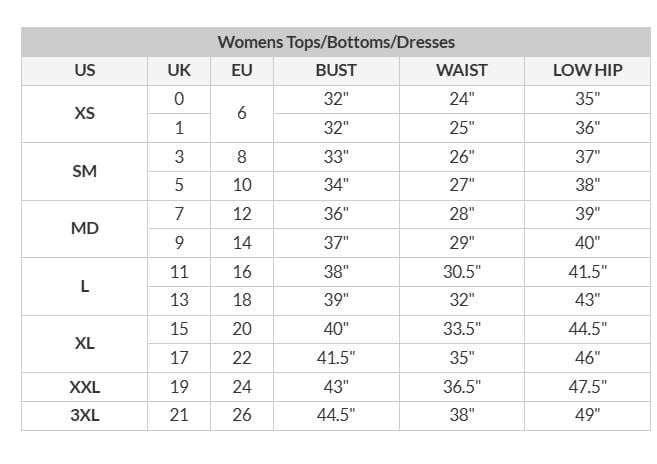Select the UK column header
Image resolution: width=657 pixels, height=464 pixels.
tap(179, 70)
